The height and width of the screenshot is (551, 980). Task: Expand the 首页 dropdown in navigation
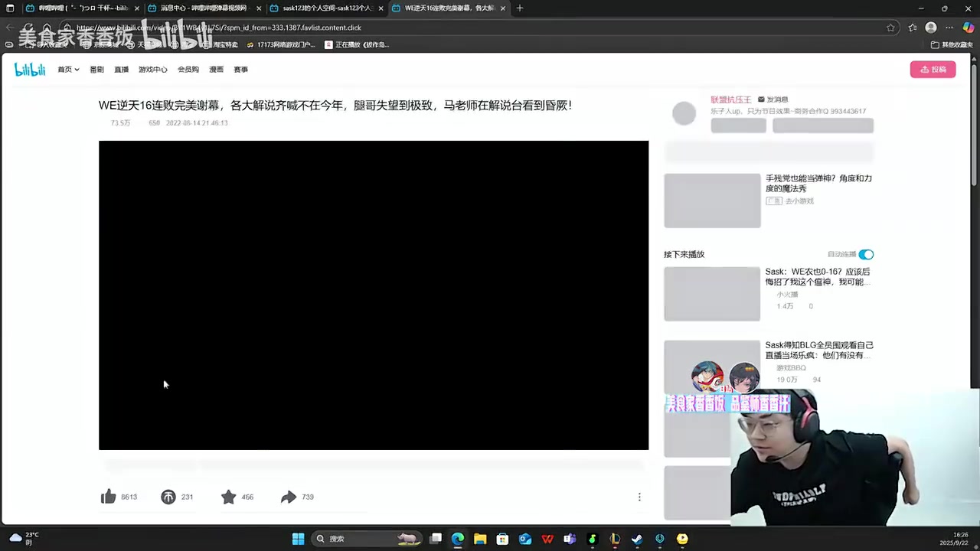[x=68, y=70]
